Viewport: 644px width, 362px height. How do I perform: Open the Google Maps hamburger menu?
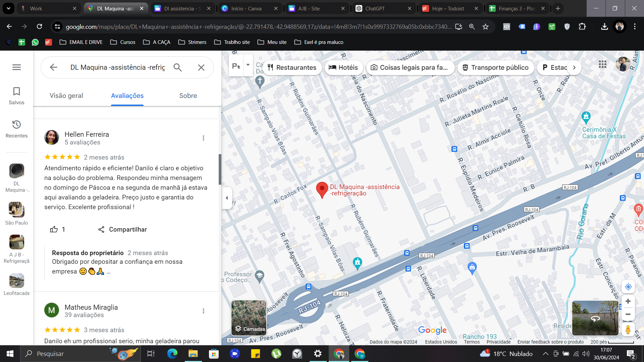16,67
